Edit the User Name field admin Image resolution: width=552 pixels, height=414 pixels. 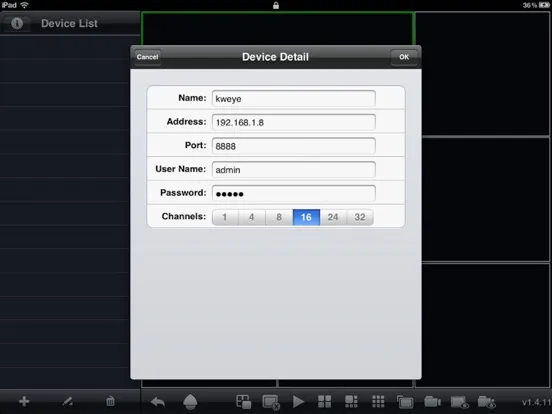[294, 169]
